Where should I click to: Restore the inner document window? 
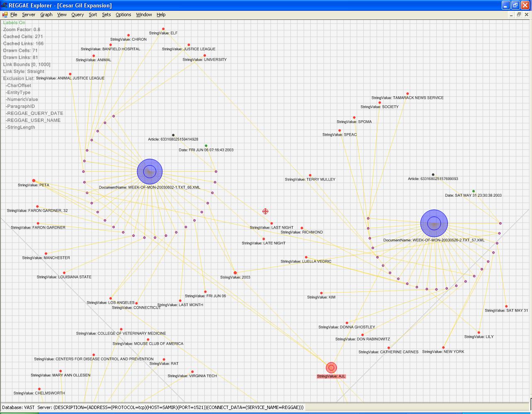coord(518,15)
